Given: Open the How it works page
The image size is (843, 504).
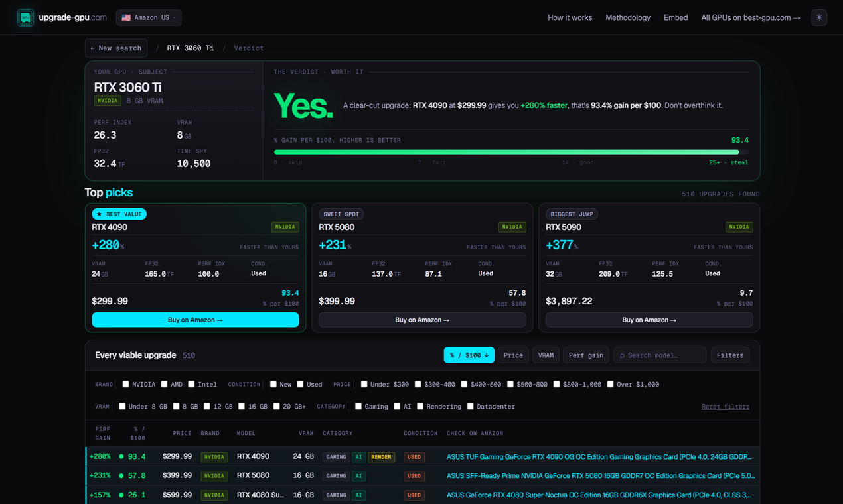Looking at the screenshot, I should coord(570,17).
